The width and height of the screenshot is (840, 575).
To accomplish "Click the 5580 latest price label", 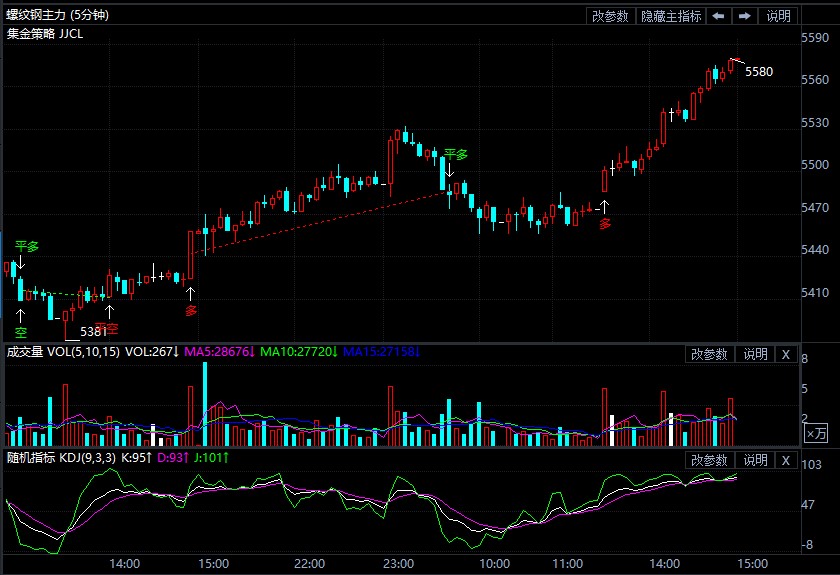I will pos(759,72).
